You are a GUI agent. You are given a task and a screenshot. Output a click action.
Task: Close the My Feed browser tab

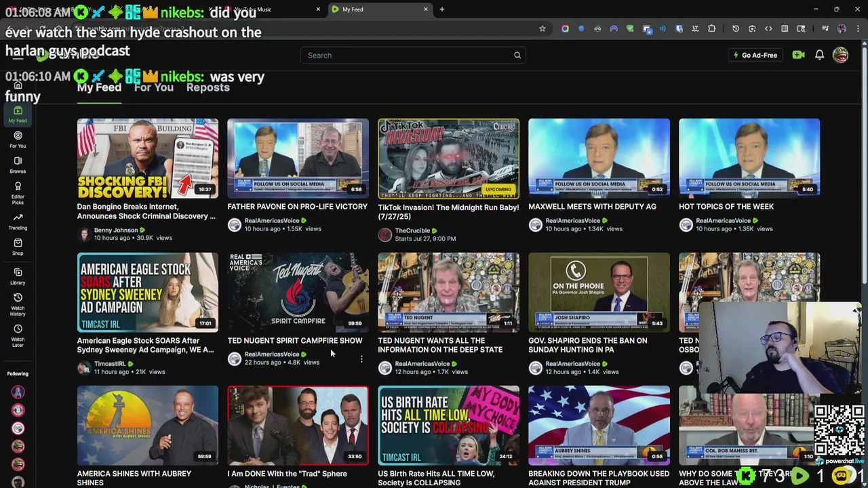[x=426, y=9]
